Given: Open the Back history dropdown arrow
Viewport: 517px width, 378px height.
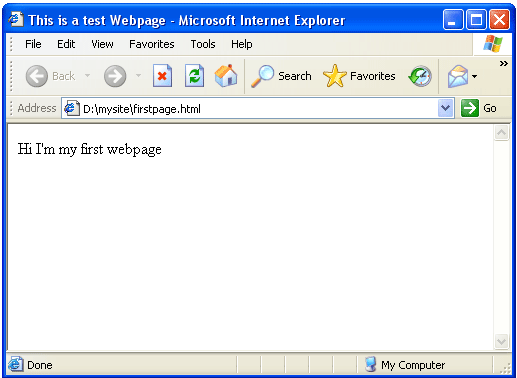Looking at the screenshot, I should coord(88,76).
